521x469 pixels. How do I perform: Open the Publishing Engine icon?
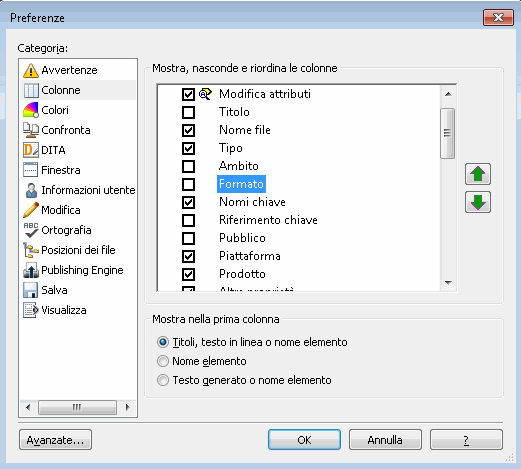click(31, 270)
